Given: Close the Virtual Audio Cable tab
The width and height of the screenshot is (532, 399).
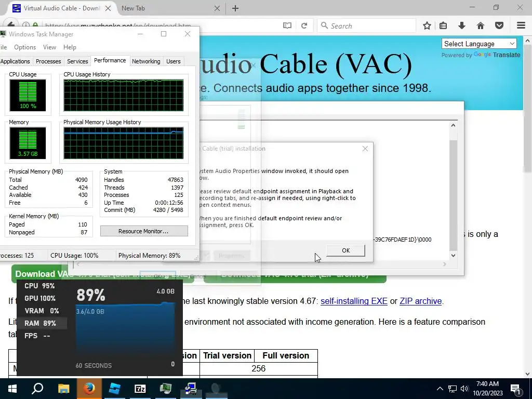Looking at the screenshot, I should pos(108,8).
